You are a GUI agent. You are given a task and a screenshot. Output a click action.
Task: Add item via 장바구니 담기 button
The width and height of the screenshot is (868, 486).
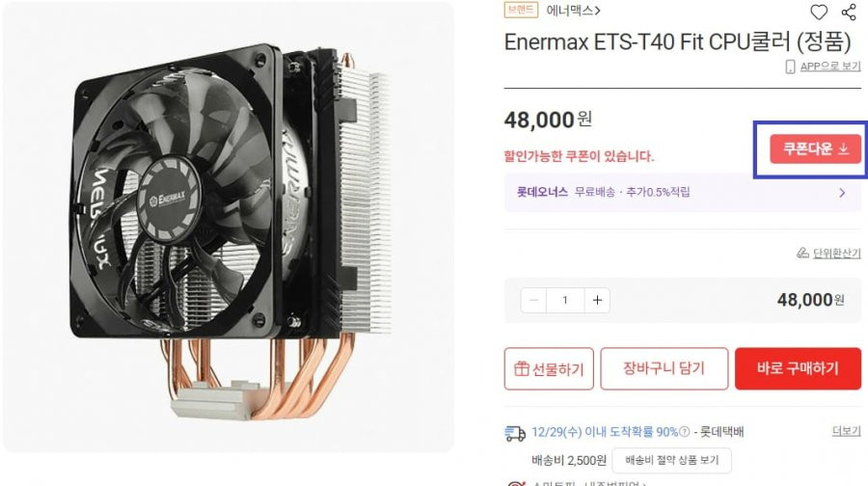(x=665, y=368)
